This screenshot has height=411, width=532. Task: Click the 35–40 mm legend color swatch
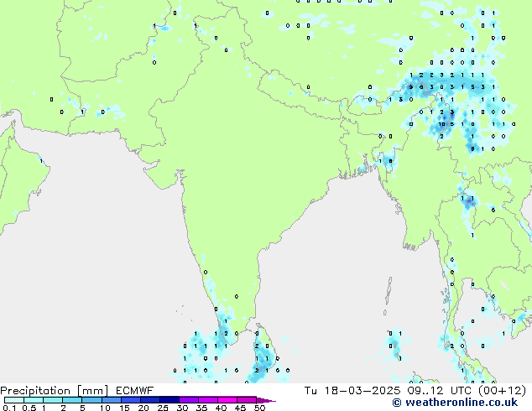tap(208, 400)
